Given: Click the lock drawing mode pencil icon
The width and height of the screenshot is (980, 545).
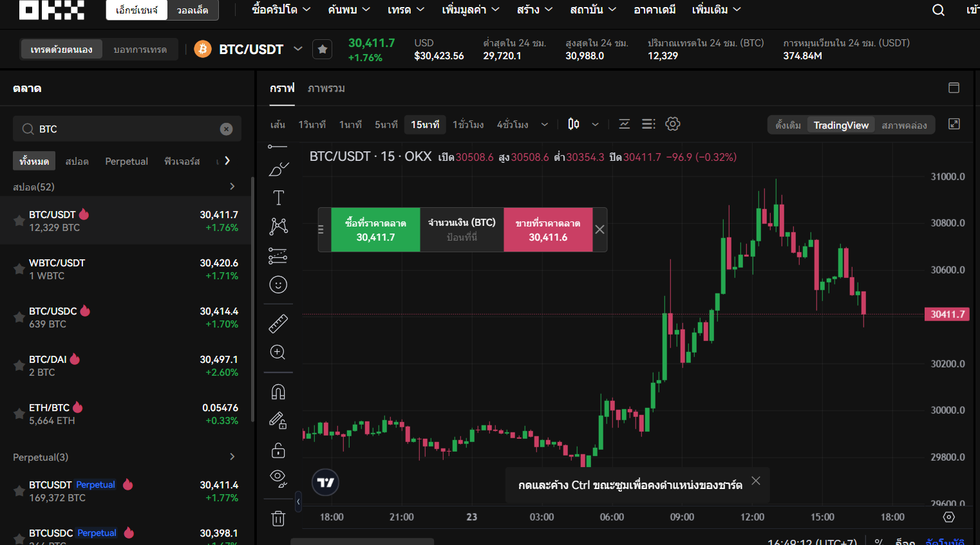Looking at the screenshot, I should click(x=278, y=420).
